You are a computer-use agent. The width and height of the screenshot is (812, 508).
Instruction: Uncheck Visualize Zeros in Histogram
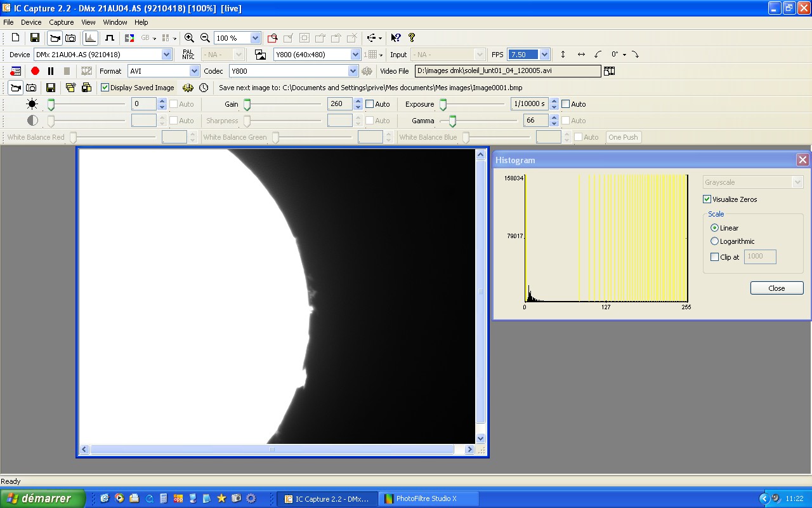(707, 199)
